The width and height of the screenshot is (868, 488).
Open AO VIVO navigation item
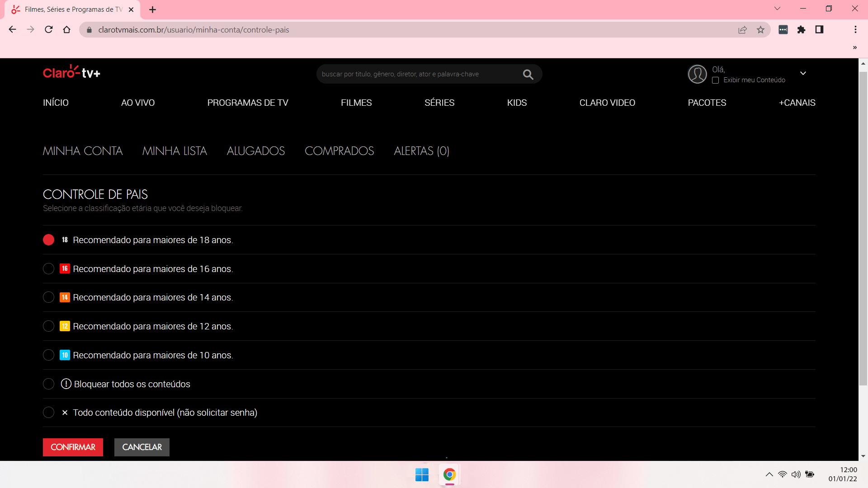pyautogui.click(x=138, y=103)
